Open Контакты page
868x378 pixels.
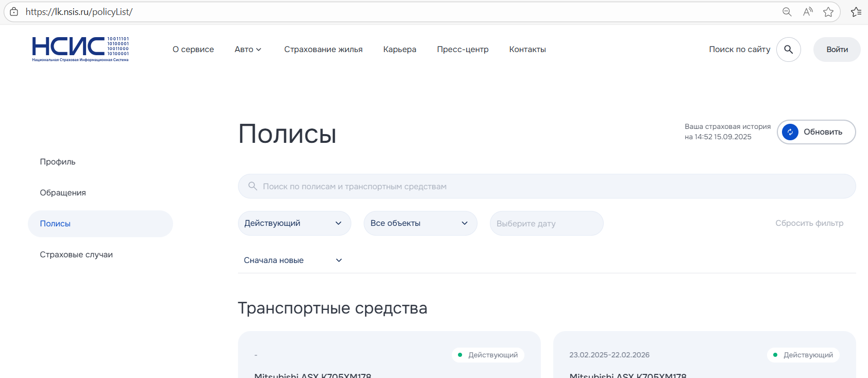[527, 50]
